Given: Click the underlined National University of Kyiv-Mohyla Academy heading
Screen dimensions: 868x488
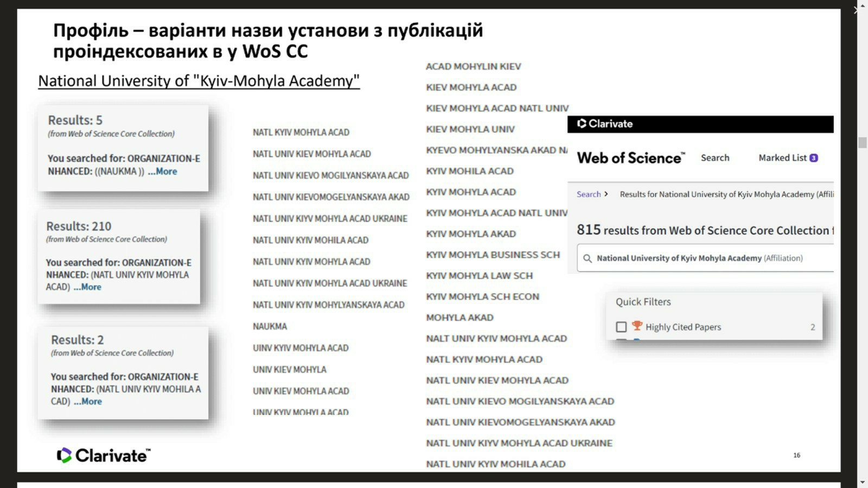Looking at the screenshot, I should point(199,81).
